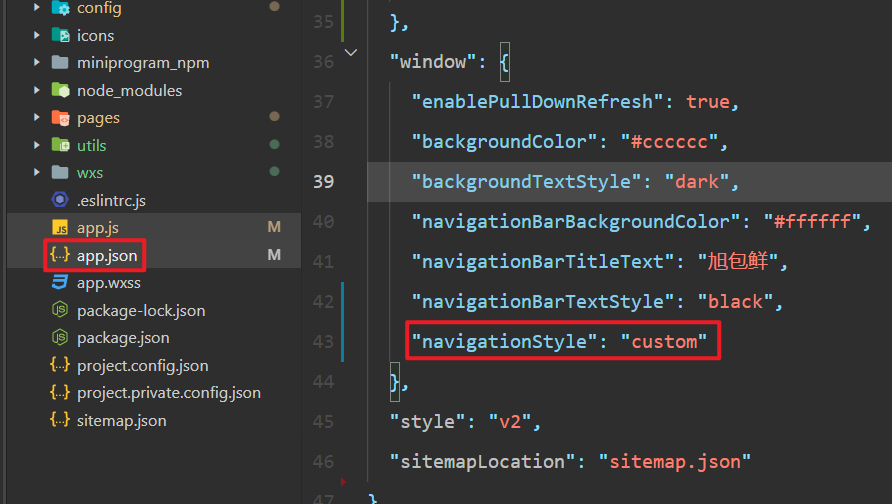Click line number 39 in the gutter
Viewport: 892px width, 504px height.
tap(324, 181)
